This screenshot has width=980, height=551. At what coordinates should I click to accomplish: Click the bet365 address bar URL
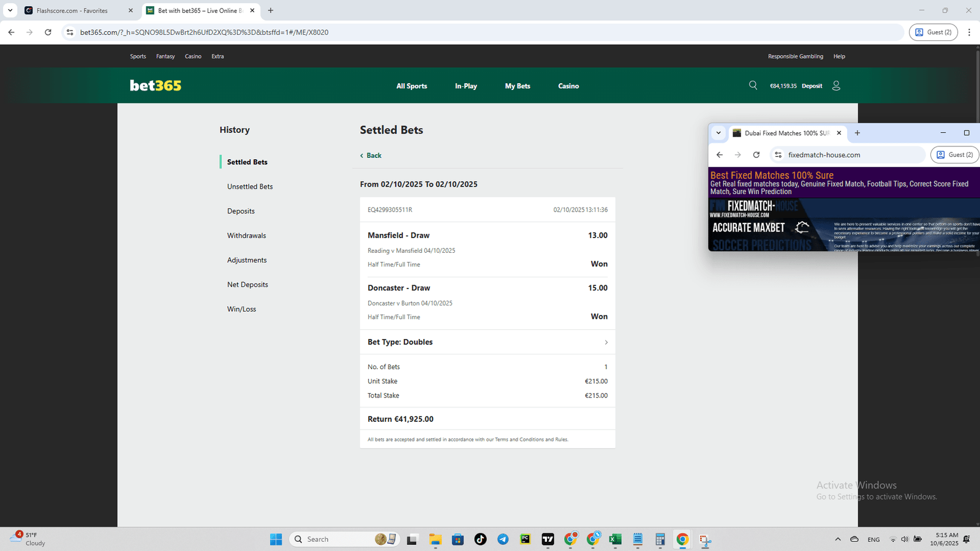coord(204,32)
